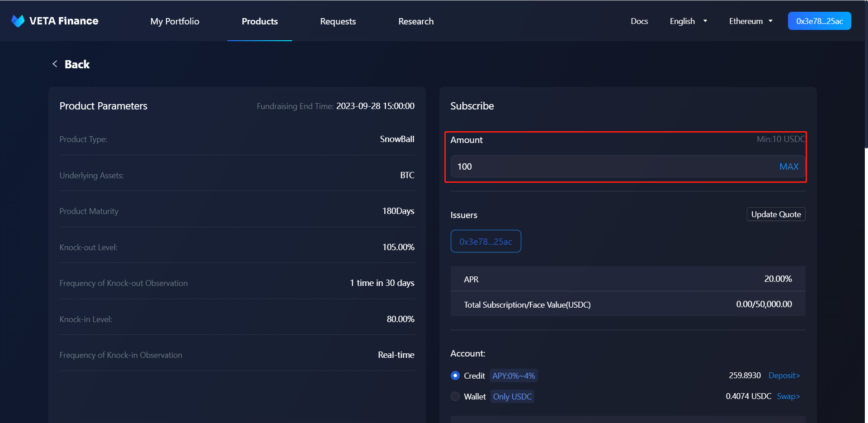
Task: Open the English language dropdown
Action: [x=688, y=21]
